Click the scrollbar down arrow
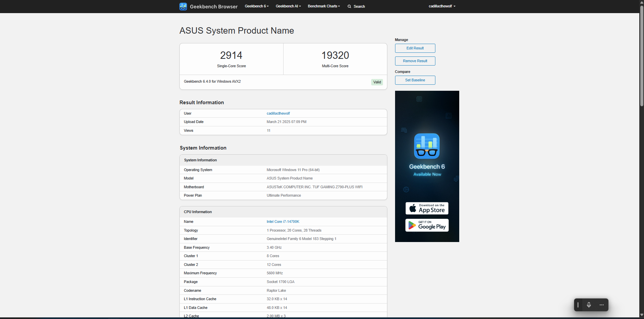 (642, 315)
